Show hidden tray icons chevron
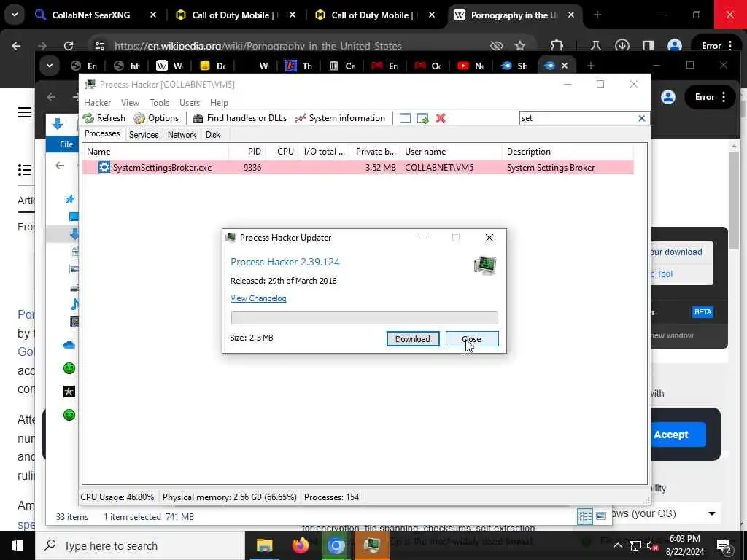747x560 pixels. click(x=618, y=545)
